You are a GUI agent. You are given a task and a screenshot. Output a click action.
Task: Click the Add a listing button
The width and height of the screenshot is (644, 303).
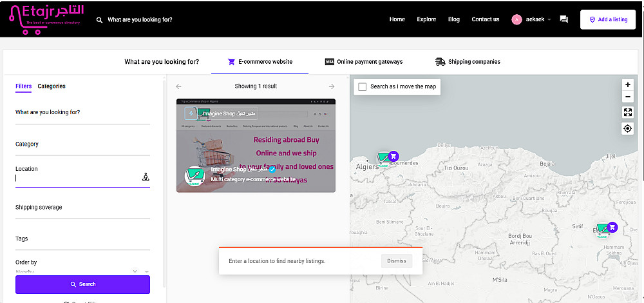tap(608, 19)
